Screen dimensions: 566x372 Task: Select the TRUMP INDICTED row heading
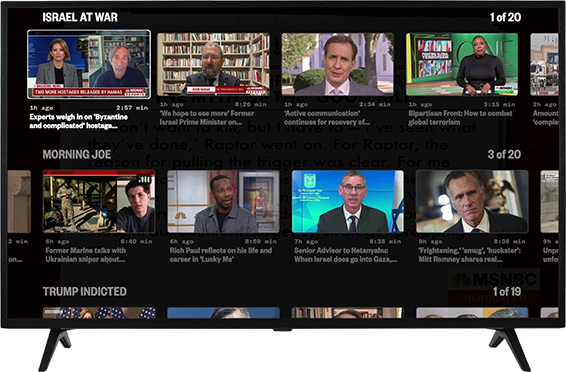click(x=85, y=292)
